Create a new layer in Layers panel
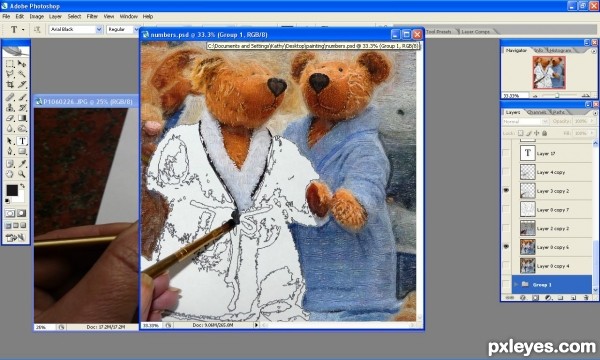Screen dimensions: 600x360 573,298
